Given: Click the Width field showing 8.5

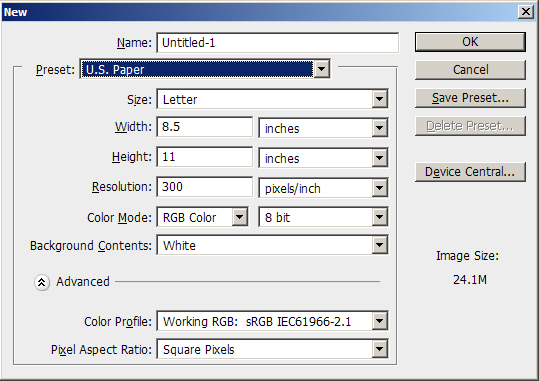Looking at the screenshot, I should click(x=205, y=127).
